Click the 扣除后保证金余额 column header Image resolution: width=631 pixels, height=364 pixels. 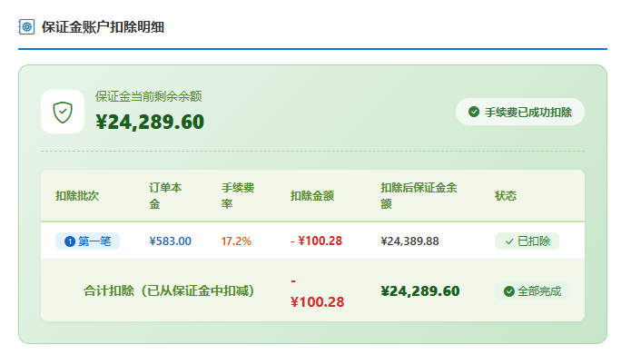tap(419, 196)
